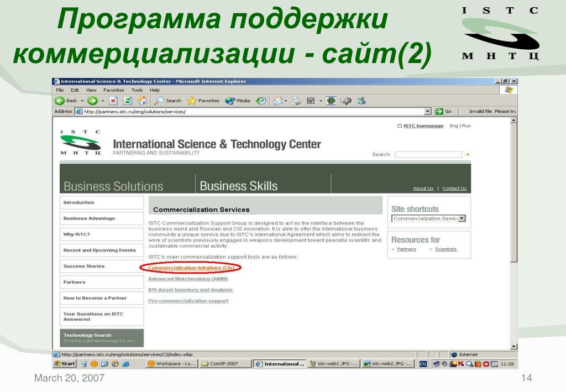Screen dimensions: 566x392
Task: Open the Edit menu
Action: [75, 90]
